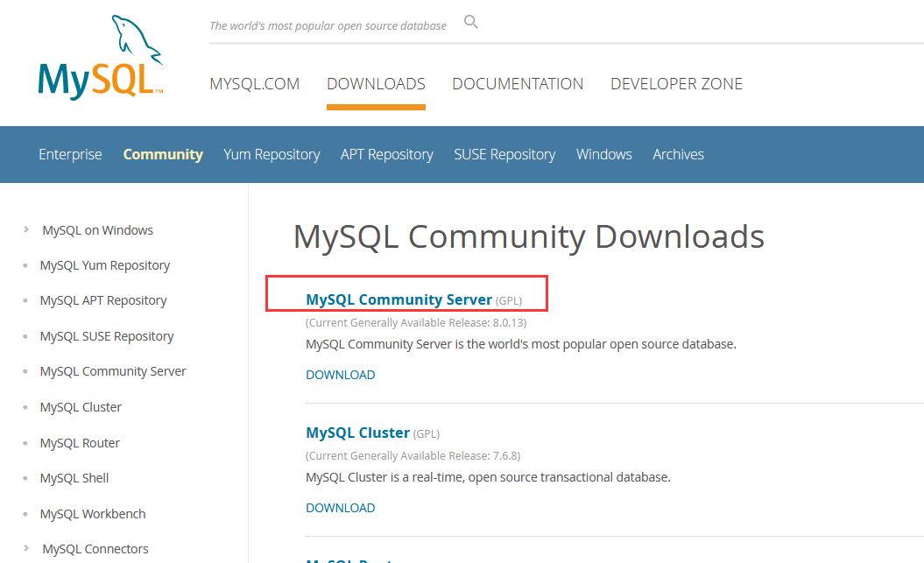Select the Enterprise tab

coord(70,154)
